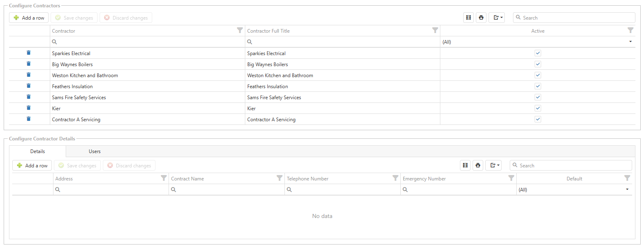
Task: Add a row to Contractors grid
Action: tap(29, 18)
